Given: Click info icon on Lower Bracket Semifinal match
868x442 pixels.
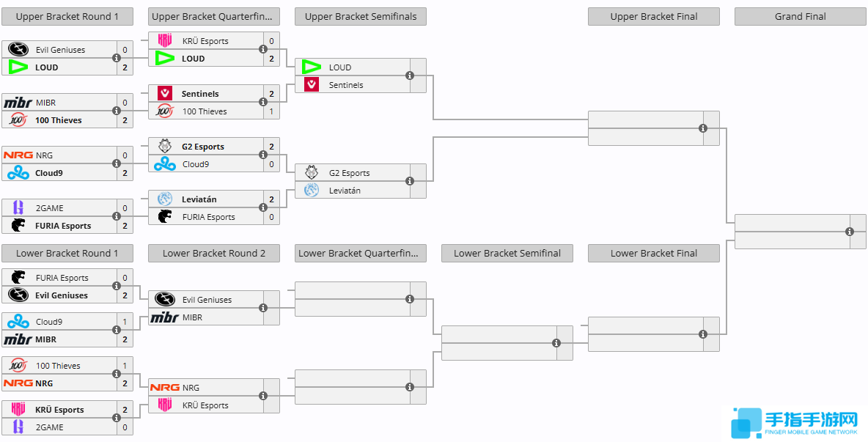Looking at the screenshot, I should (556, 343).
